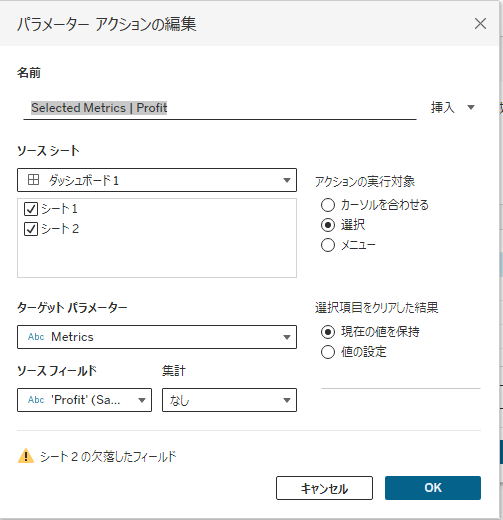503x520 pixels.
Task: Open the ダッシュボード 1 source sheet dropdown
Action: click(x=157, y=180)
